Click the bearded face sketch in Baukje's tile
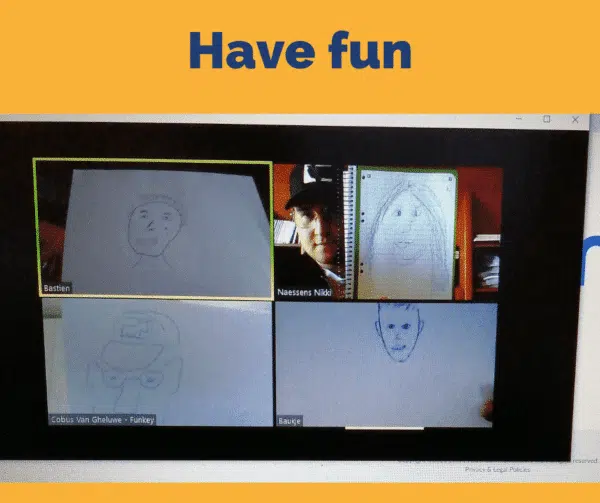 (395, 335)
